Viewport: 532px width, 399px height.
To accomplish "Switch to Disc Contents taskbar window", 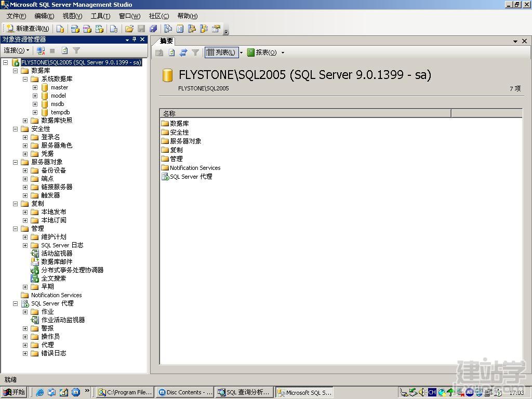I will point(185,392).
